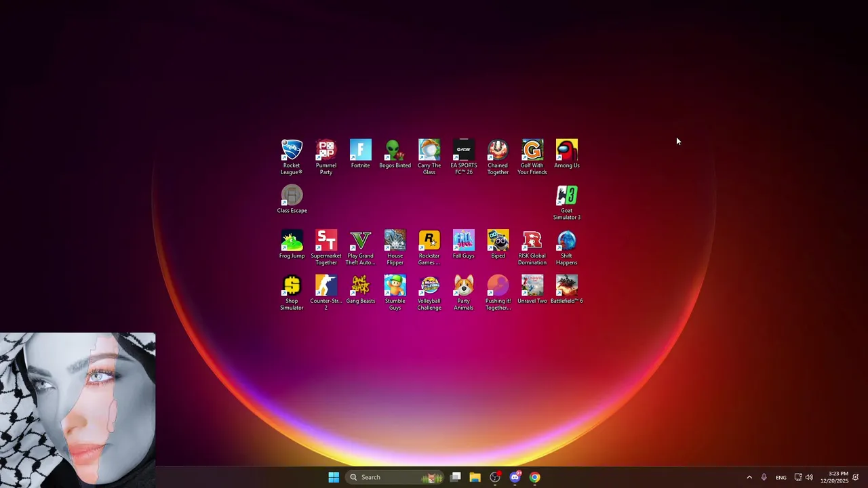Click the taskbar Search box
This screenshot has width=868, height=488.
(x=395, y=477)
